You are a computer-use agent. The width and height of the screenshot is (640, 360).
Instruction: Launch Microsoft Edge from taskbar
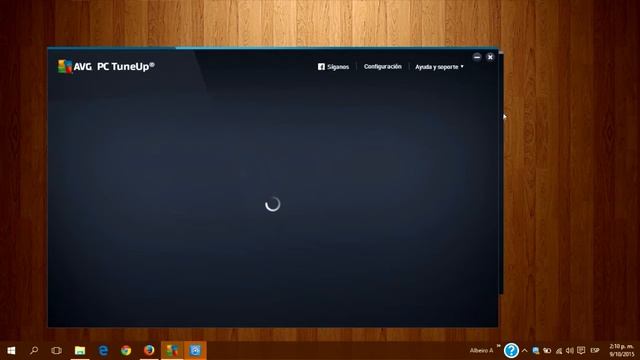(x=103, y=351)
